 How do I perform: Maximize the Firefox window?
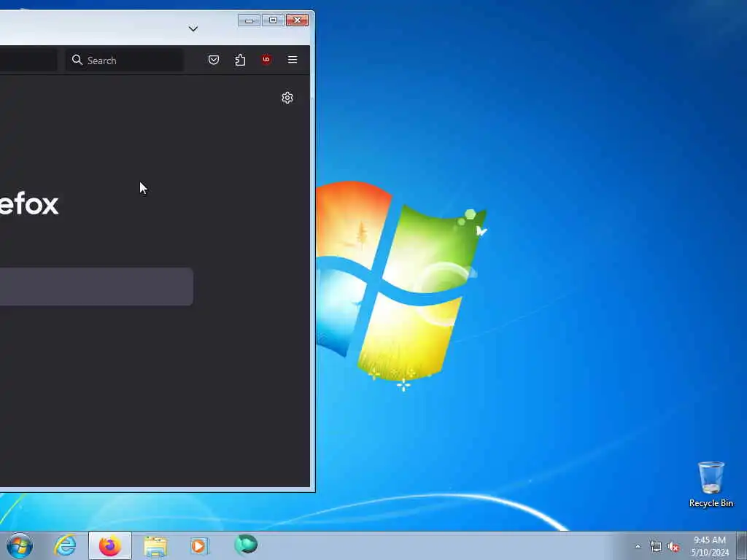click(x=273, y=20)
